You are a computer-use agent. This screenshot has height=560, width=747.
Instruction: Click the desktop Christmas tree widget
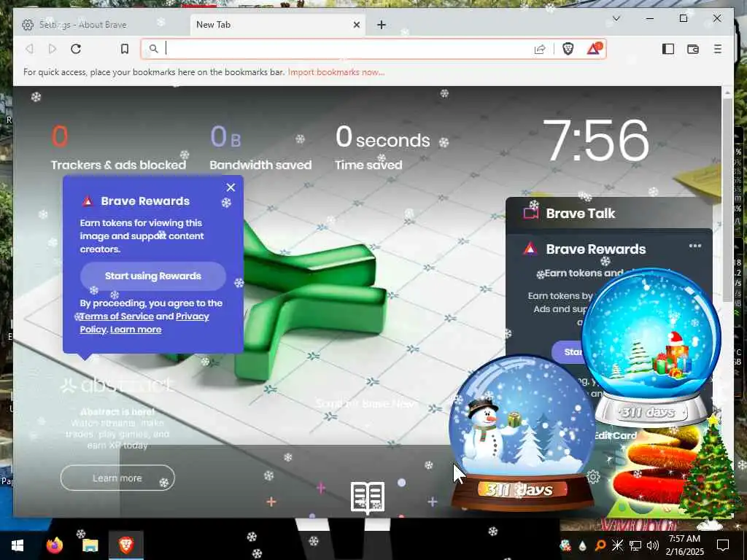tap(710, 469)
